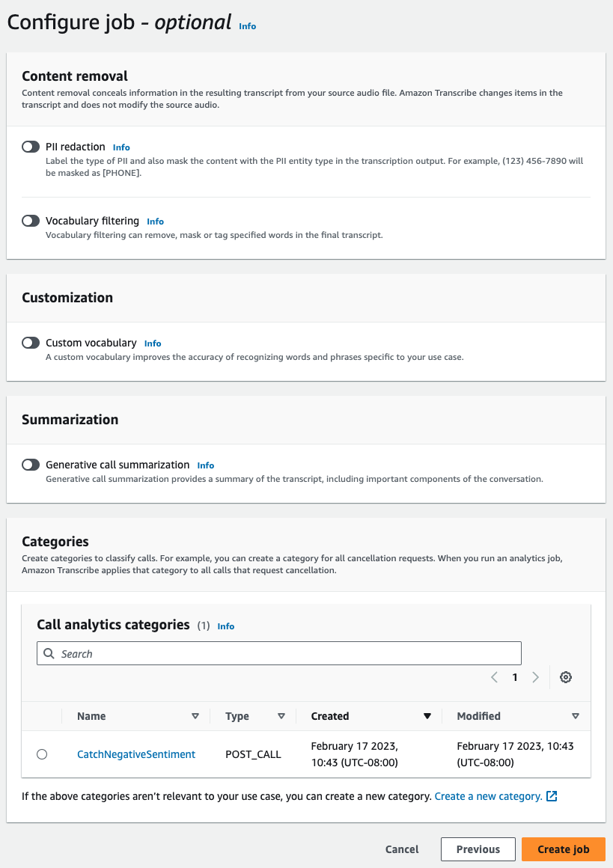613x868 pixels.
Task: Click Info beside Generative call summarization
Action: point(205,465)
